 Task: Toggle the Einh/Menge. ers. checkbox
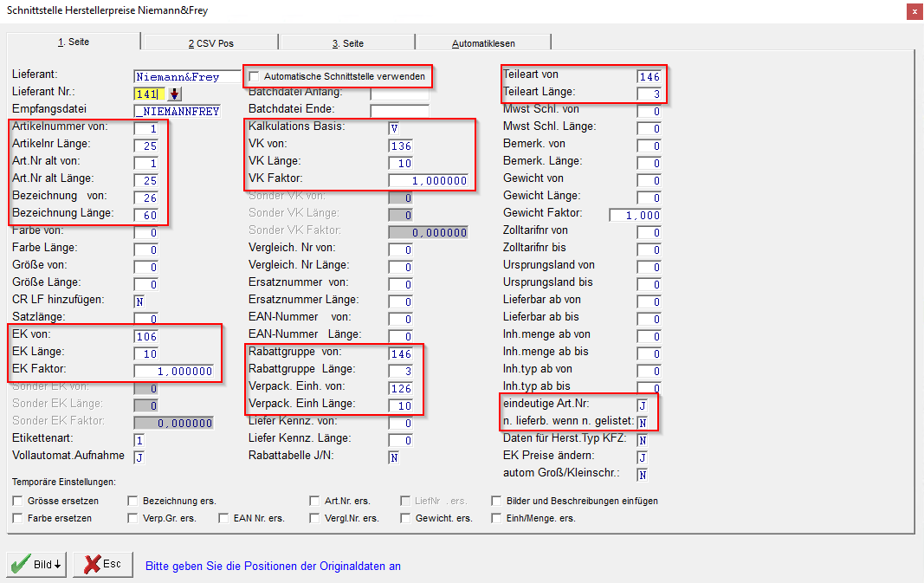pyautogui.click(x=496, y=518)
